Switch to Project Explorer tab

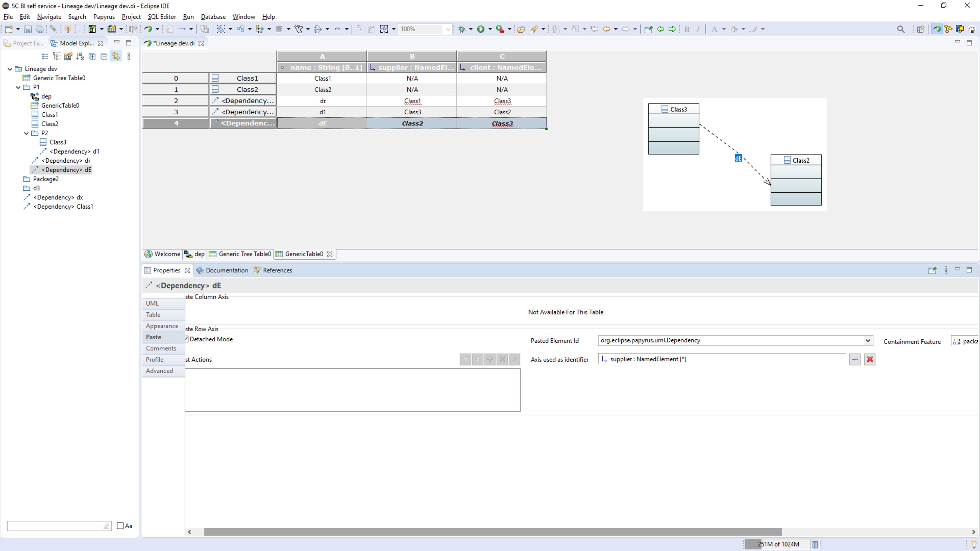[24, 43]
